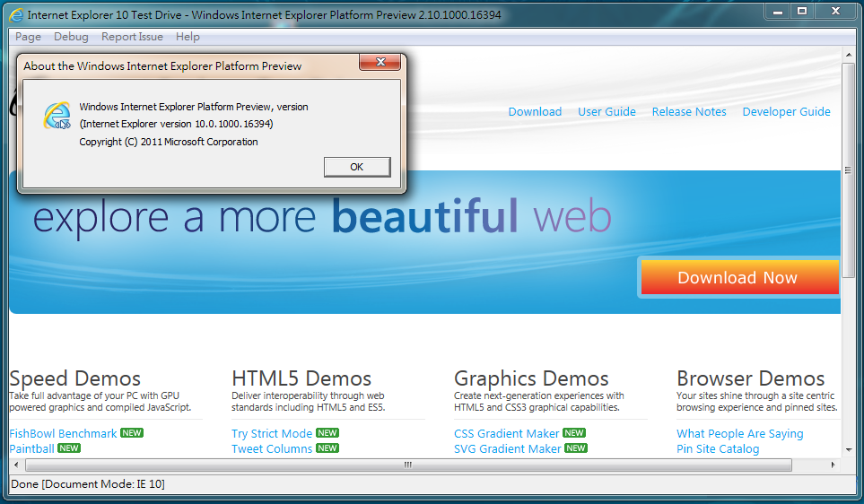Click the Graphics Demos heading
The height and width of the screenshot is (504, 864).
point(531,378)
